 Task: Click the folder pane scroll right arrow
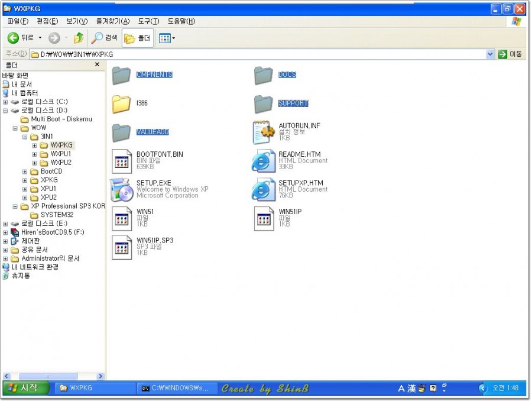tap(100, 376)
